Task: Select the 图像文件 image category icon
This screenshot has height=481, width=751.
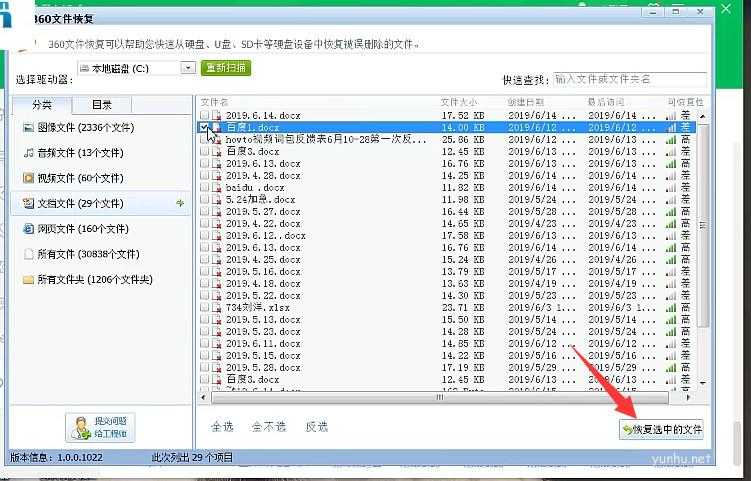Action: tap(28, 127)
